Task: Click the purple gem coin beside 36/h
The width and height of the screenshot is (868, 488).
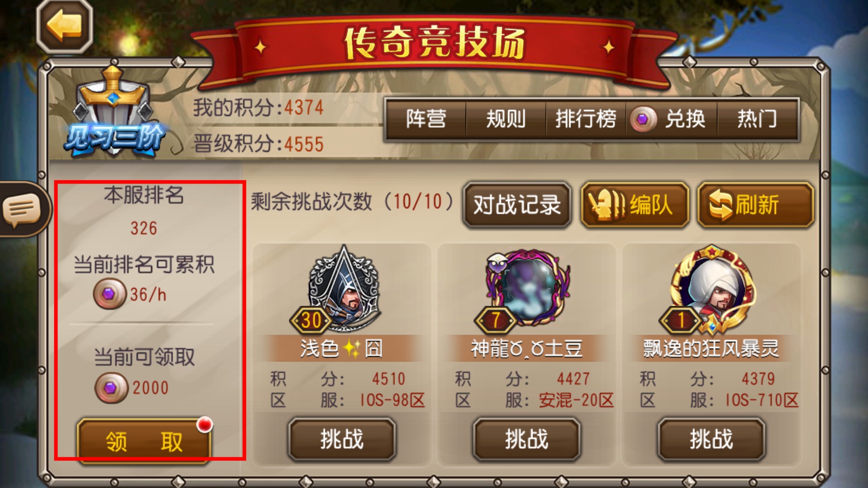Action: pos(109,294)
